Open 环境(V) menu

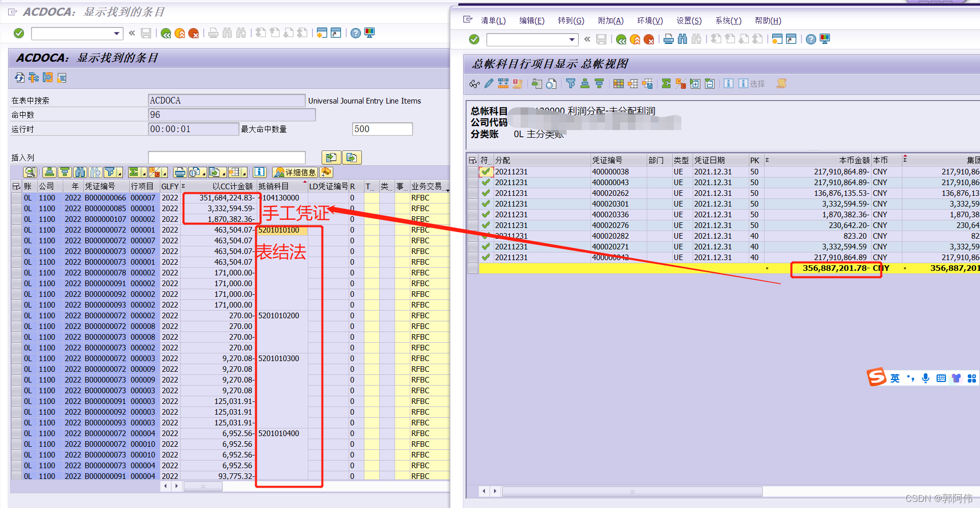(650, 21)
